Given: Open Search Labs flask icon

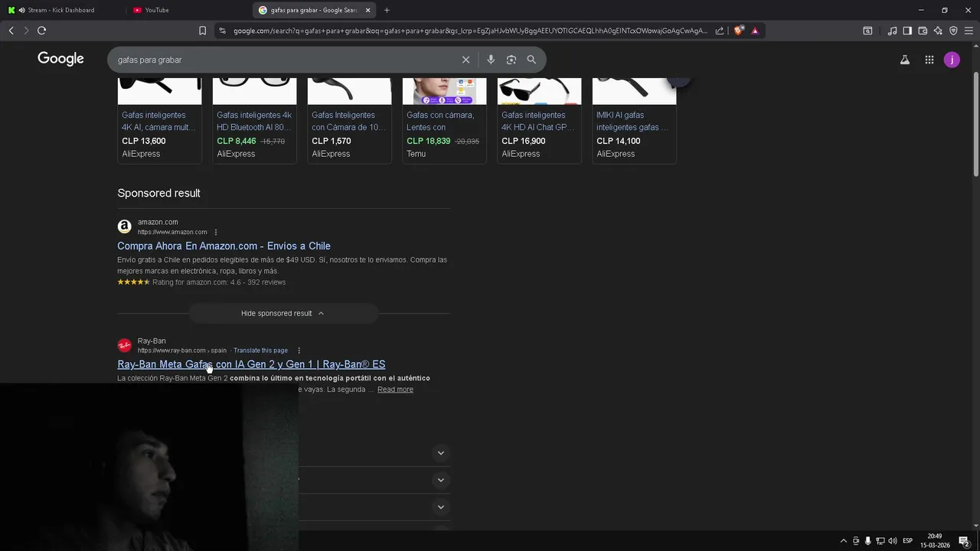Looking at the screenshot, I should [x=905, y=60].
